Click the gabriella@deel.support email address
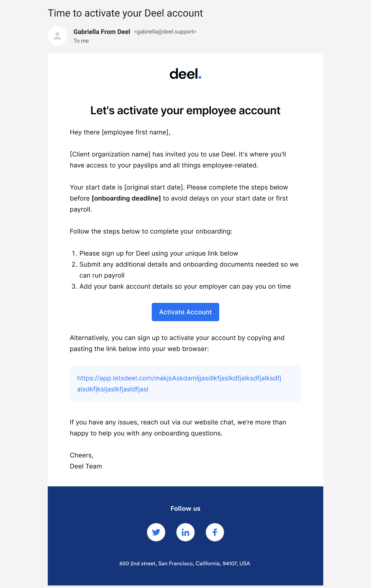Image resolution: width=371 pixels, height=588 pixels. tap(165, 32)
